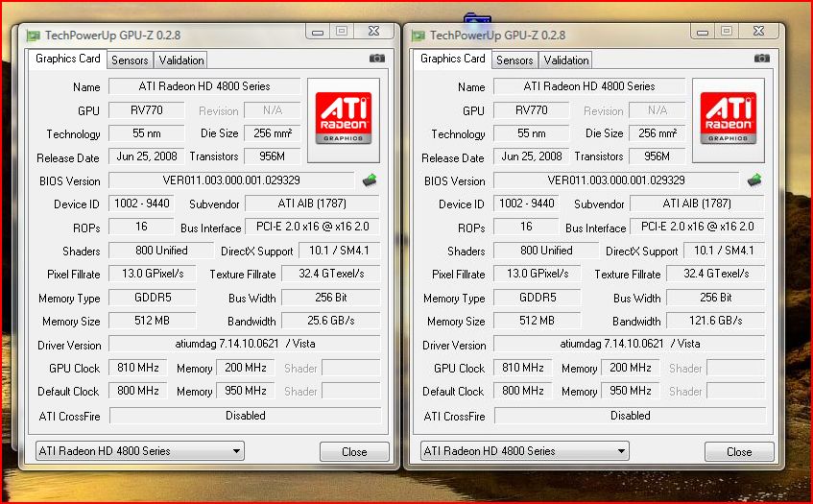Image resolution: width=813 pixels, height=504 pixels.
Task: Click the Die Size 256 mm² field in right window
Action: (657, 133)
